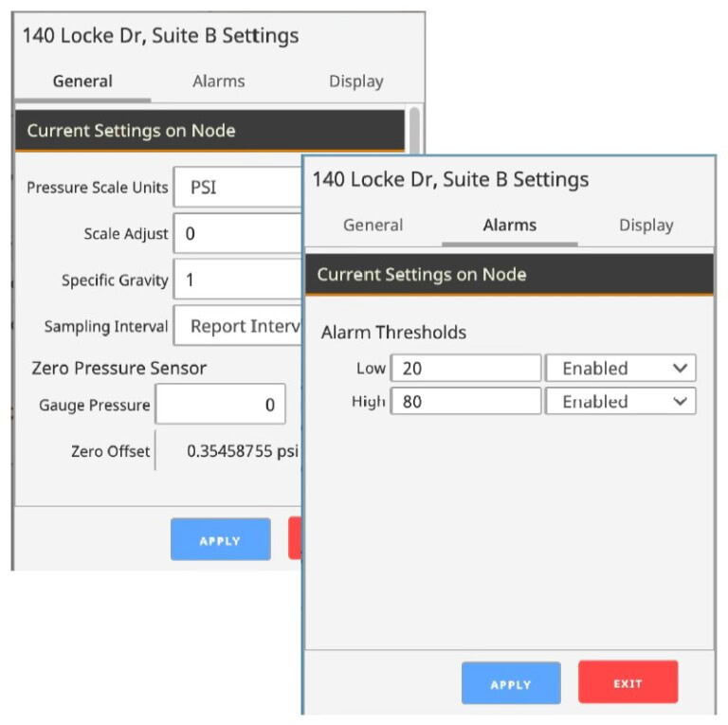Click the red Exit button in the Alarms window

pos(628,682)
